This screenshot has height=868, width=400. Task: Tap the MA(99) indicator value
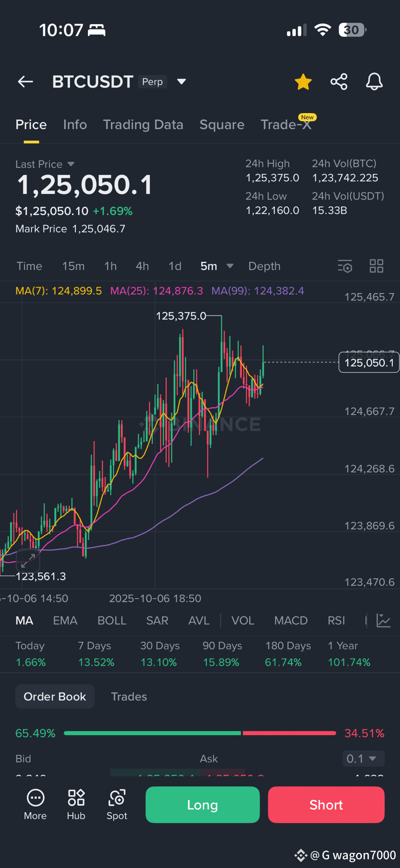click(258, 291)
